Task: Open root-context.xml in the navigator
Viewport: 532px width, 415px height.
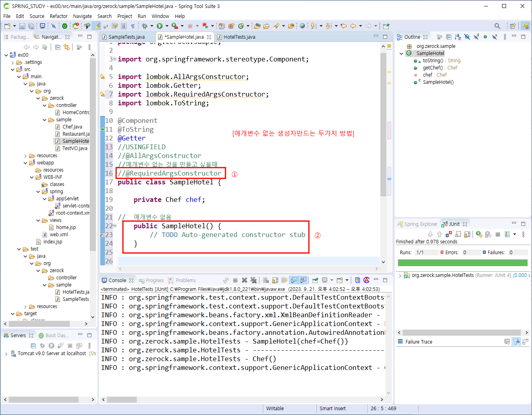Action: 73,213
